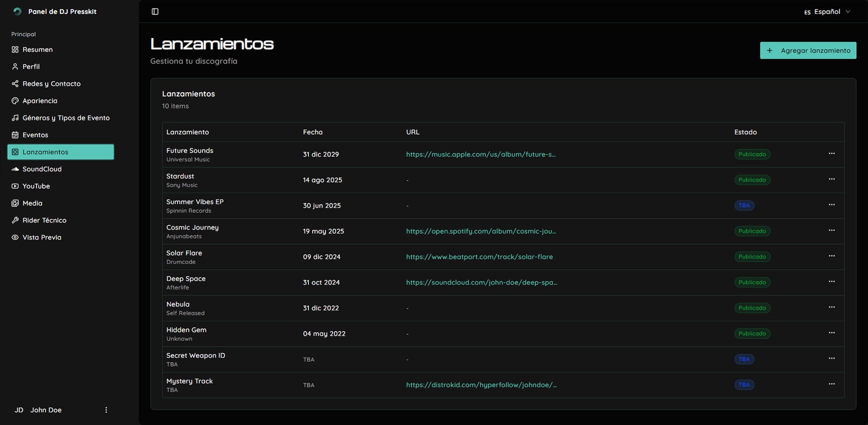This screenshot has height=425, width=868.
Task: Click the Media gallery icon
Action: point(15,203)
